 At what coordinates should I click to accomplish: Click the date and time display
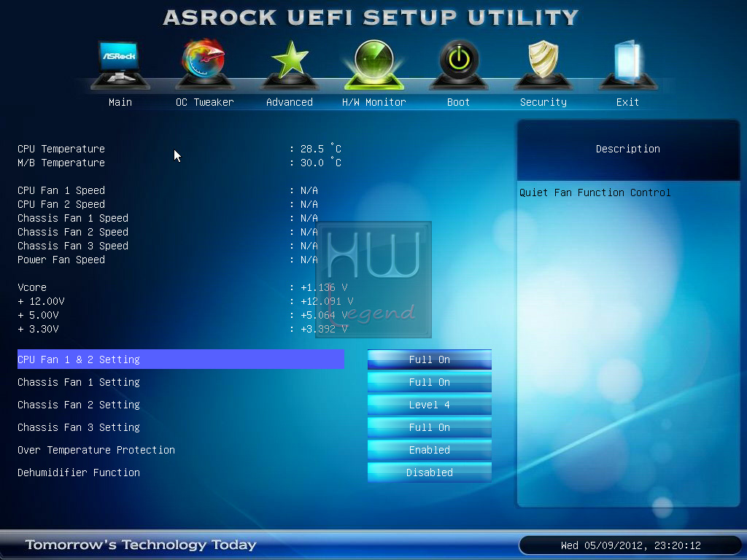point(631,545)
